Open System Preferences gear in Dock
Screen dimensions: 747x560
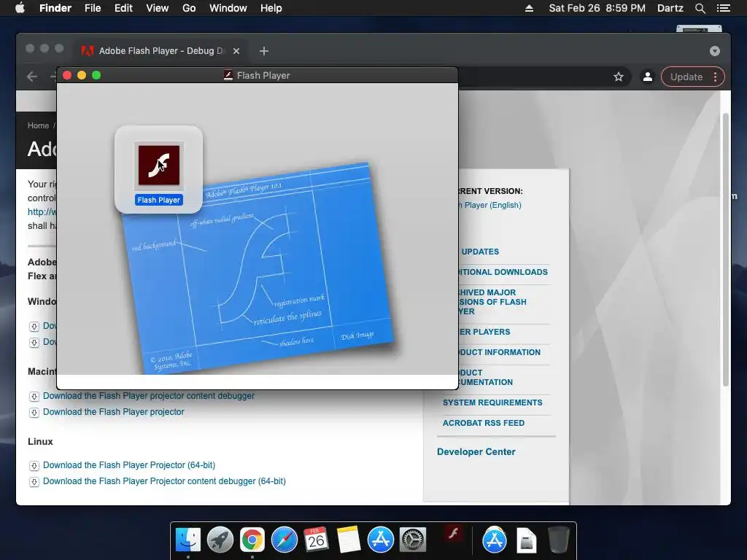(x=413, y=540)
